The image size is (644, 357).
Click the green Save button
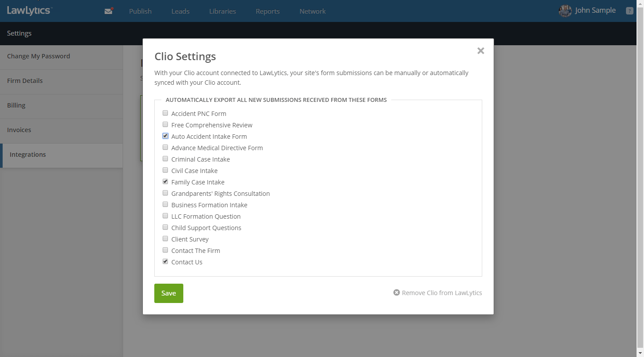tap(169, 293)
